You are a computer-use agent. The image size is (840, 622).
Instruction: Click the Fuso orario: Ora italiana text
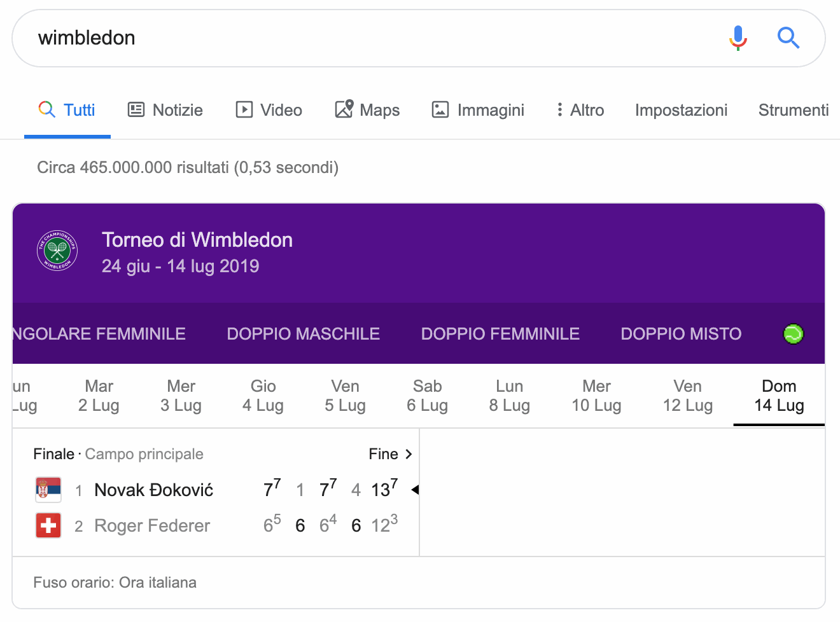click(115, 583)
